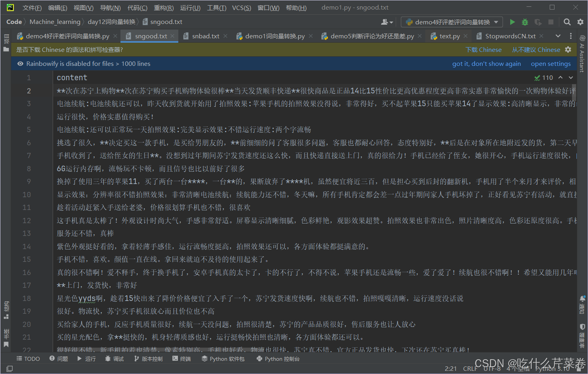The height and width of the screenshot is (374, 588).
Task: Open Structure tool window on left strip
Action: 6,310
